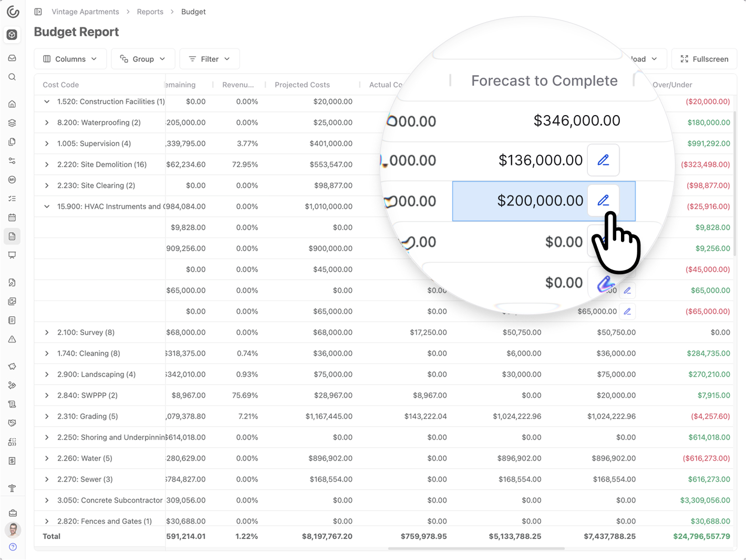Screen dimensions: 746x560
Task: Expand the 2.100: Survey row
Action: pos(46,332)
